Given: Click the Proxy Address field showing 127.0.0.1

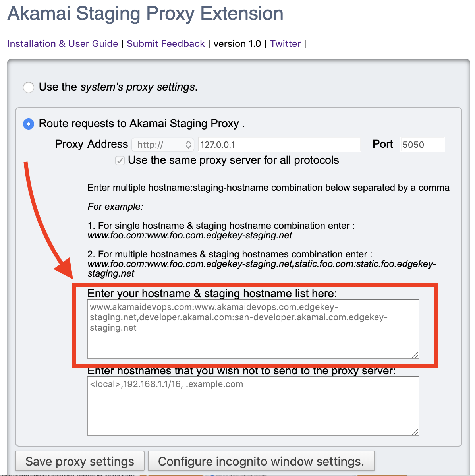Looking at the screenshot, I should 279,144.
